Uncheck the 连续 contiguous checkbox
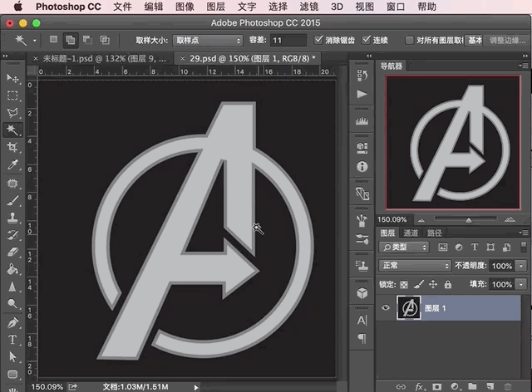532x392 pixels. coord(367,40)
